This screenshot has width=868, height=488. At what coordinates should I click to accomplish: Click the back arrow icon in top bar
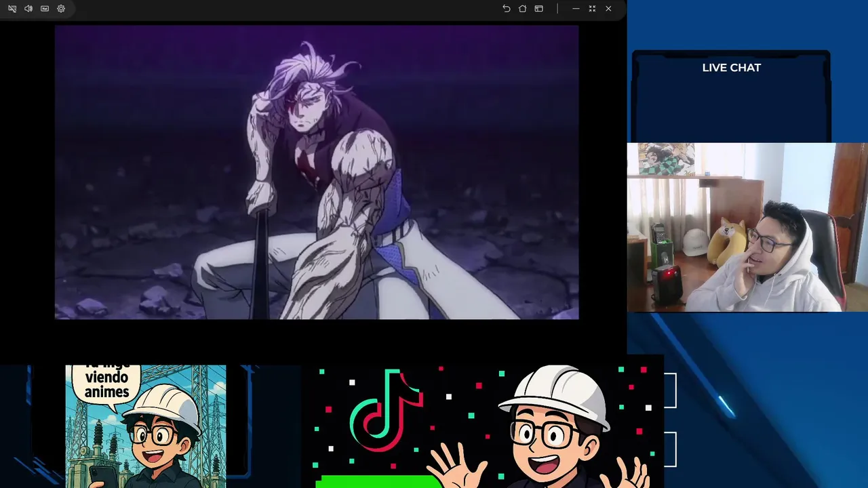(506, 9)
